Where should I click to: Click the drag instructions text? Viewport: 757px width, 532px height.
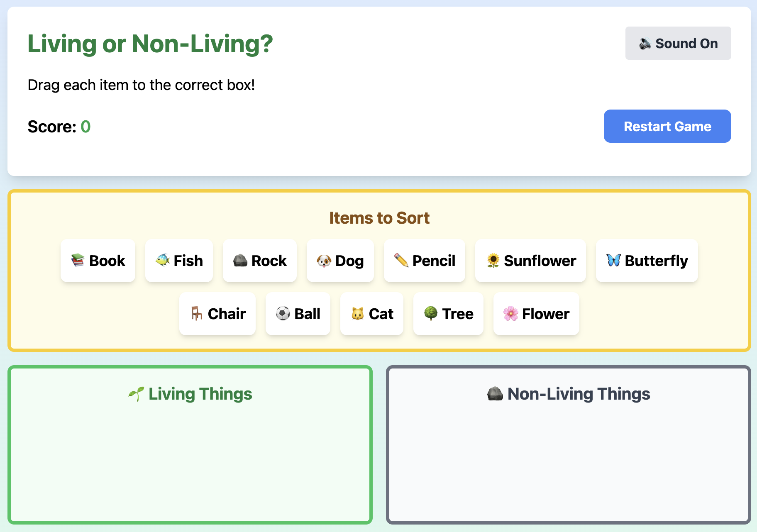(141, 85)
